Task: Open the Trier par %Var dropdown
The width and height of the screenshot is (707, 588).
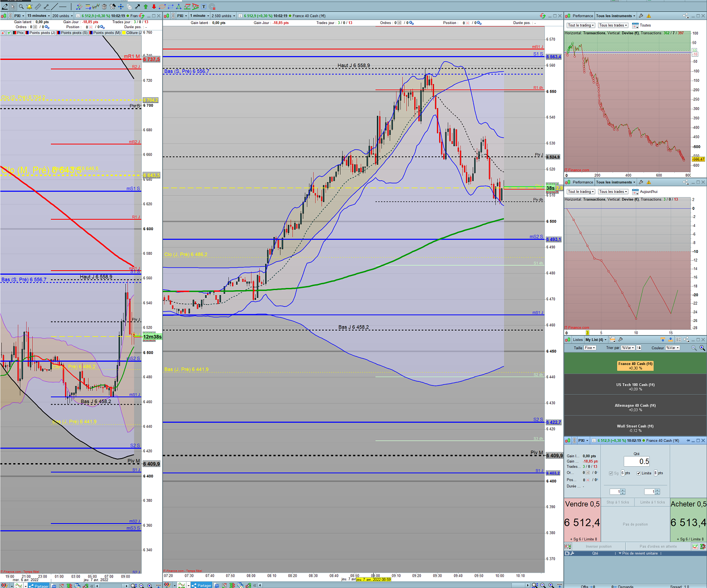Action: 627,348
